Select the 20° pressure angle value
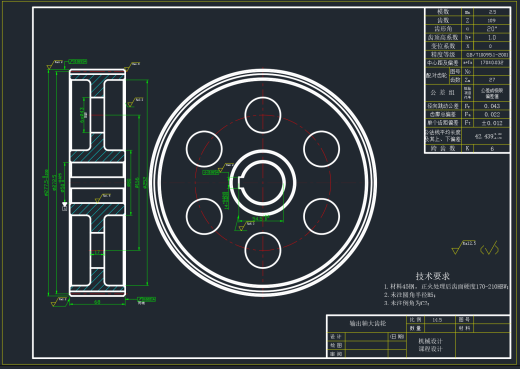520x369 pixels. point(492,29)
